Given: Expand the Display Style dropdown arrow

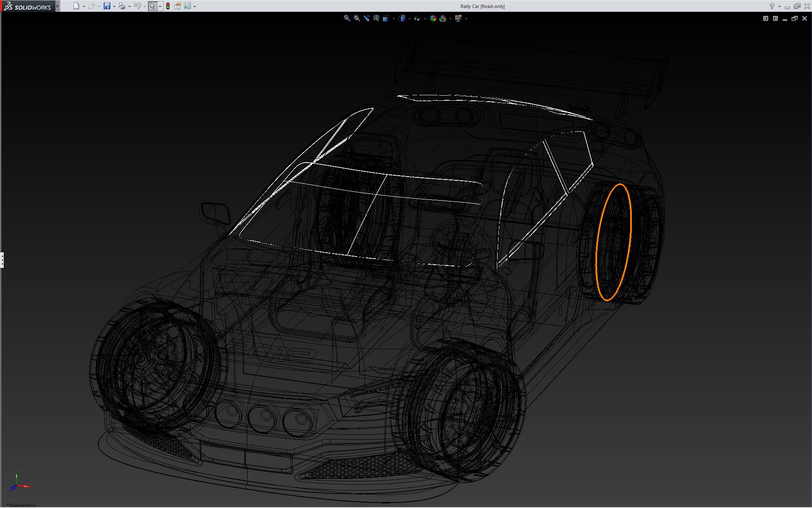Looking at the screenshot, I should click(409, 19).
